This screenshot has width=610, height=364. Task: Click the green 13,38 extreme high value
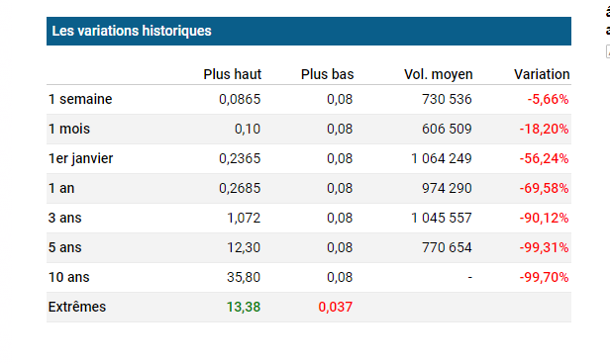[x=244, y=307]
